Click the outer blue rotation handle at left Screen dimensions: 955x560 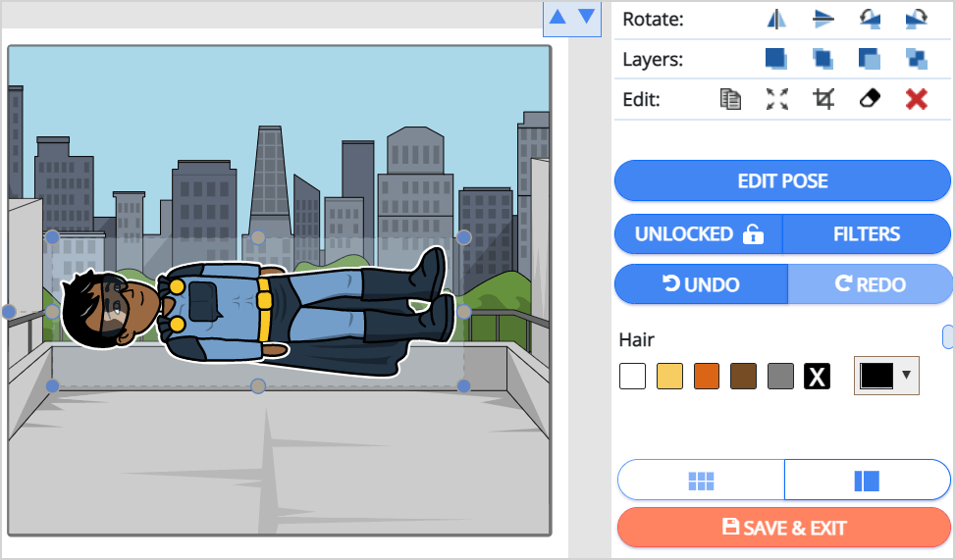coord(9,312)
